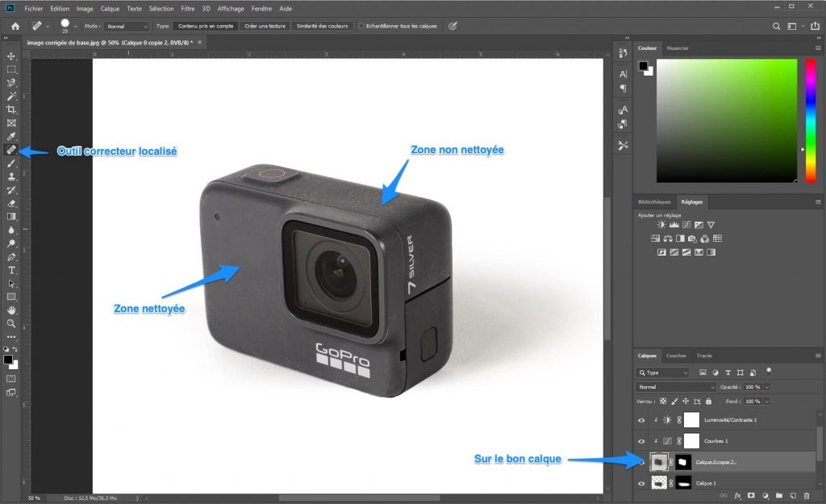Add a Brightness/Contrast adjustment from Réglages
Image resolution: width=826 pixels, height=504 pixels.
[661, 225]
